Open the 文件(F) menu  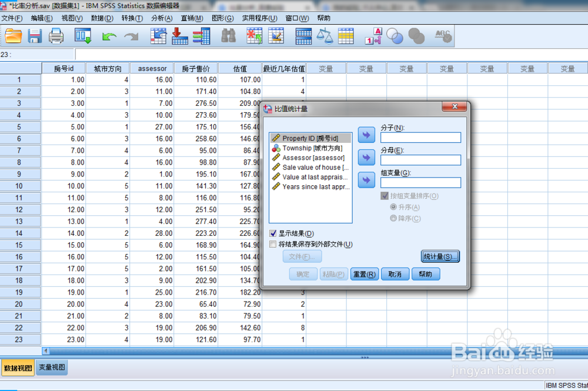click(12, 18)
